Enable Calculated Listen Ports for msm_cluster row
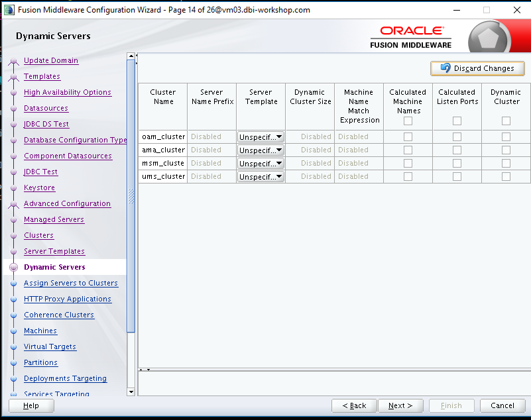 457,163
